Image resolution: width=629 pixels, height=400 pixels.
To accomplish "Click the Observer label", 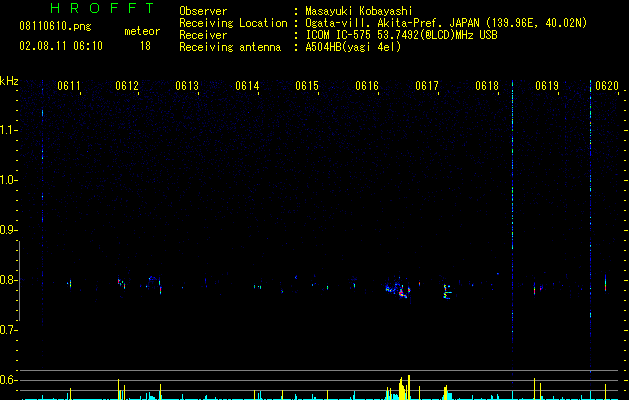I will click(203, 11).
